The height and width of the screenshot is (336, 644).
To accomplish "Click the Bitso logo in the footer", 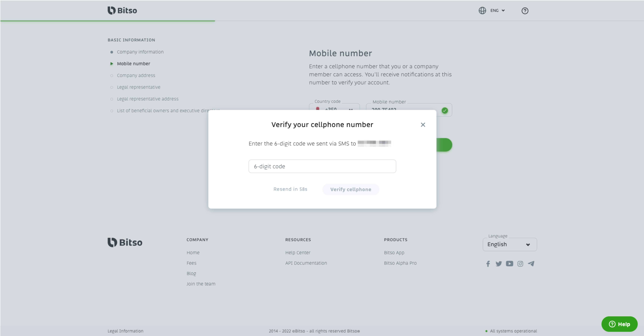I will [x=125, y=242].
